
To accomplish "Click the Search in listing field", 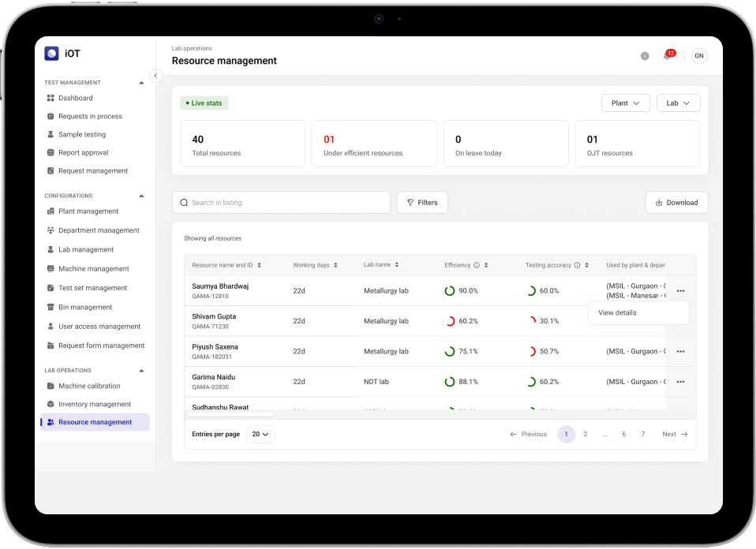I will pos(281,203).
